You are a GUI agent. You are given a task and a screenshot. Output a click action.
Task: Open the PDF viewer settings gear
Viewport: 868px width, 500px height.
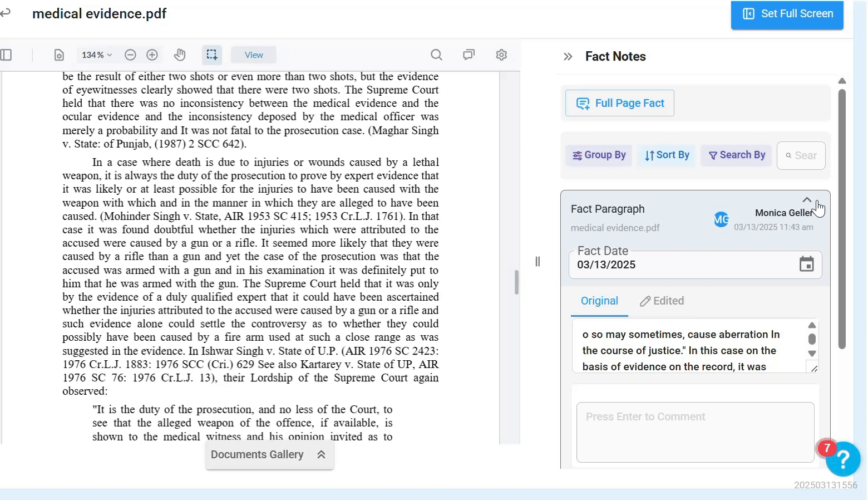click(x=501, y=55)
